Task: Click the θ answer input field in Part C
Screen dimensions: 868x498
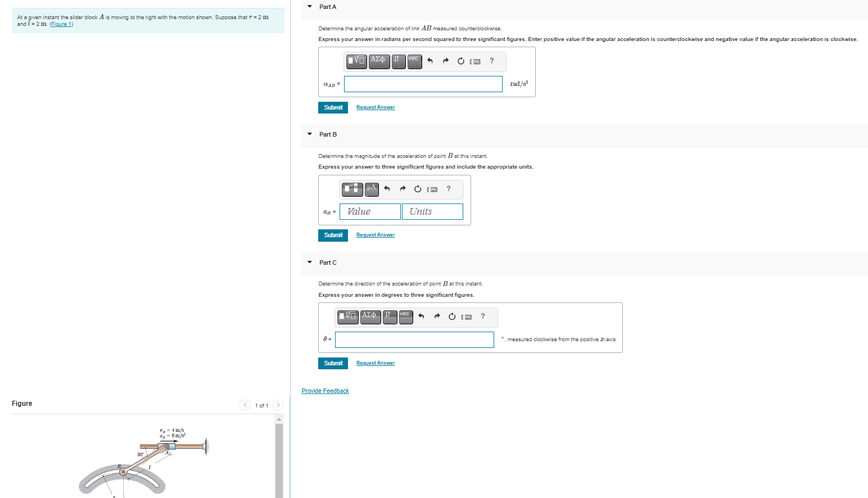Action: tap(414, 339)
